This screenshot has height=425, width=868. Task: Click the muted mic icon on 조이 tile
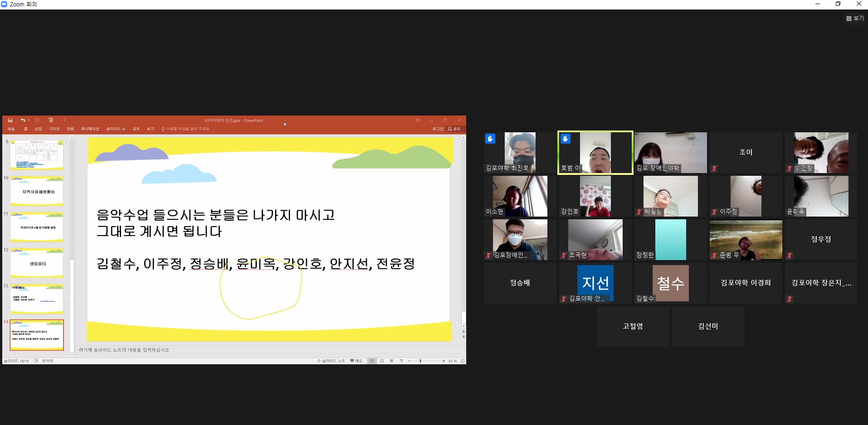click(x=714, y=169)
